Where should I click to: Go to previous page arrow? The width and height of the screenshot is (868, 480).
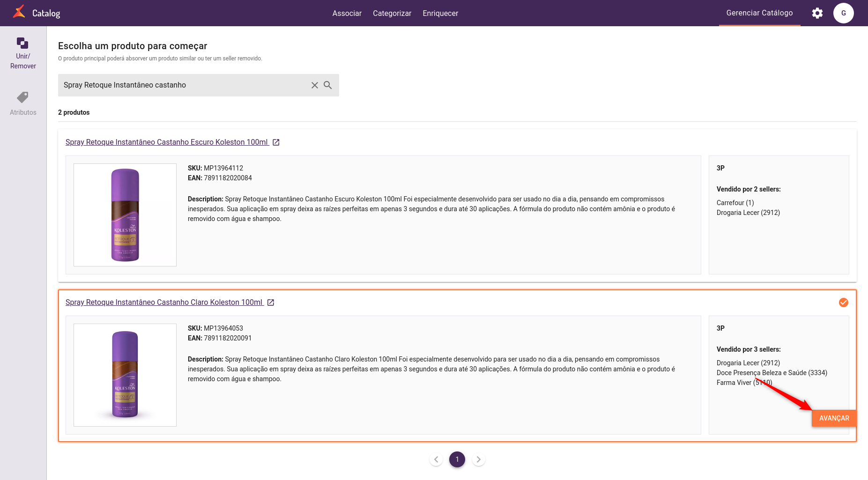[436, 459]
